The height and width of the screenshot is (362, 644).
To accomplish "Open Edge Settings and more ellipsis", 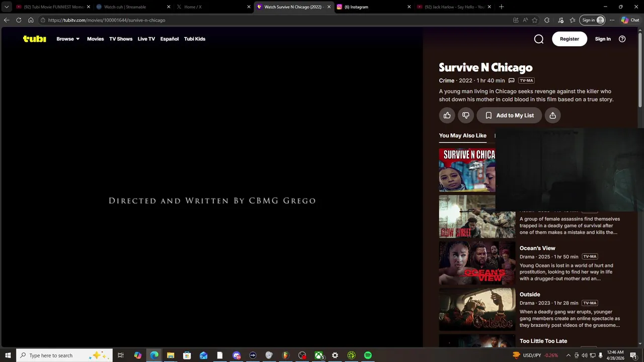I will coord(612,20).
